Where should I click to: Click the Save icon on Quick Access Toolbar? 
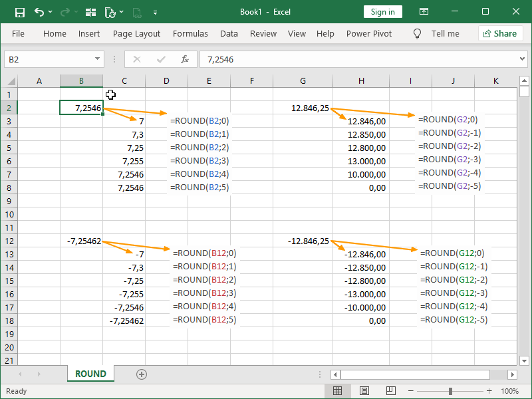coord(19,11)
